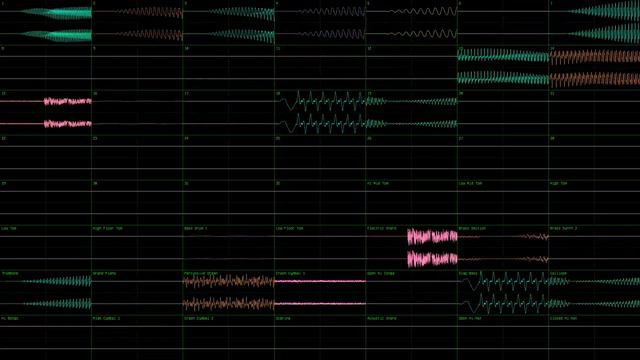Click the Trombone channel label
The width and height of the screenshot is (640, 360).
pyautogui.click(x=10, y=273)
